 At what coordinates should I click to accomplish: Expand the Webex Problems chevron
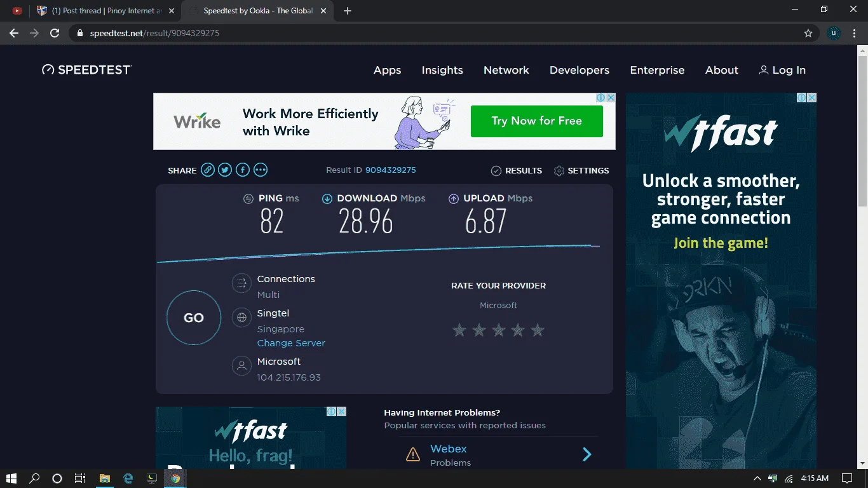coord(587,454)
